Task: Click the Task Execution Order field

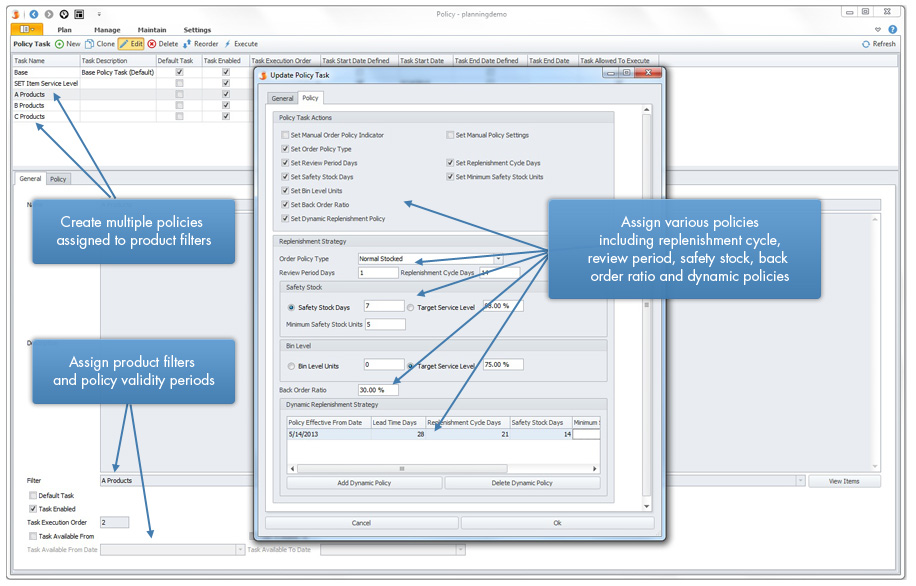Action: pyautogui.click(x=114, y=522)
